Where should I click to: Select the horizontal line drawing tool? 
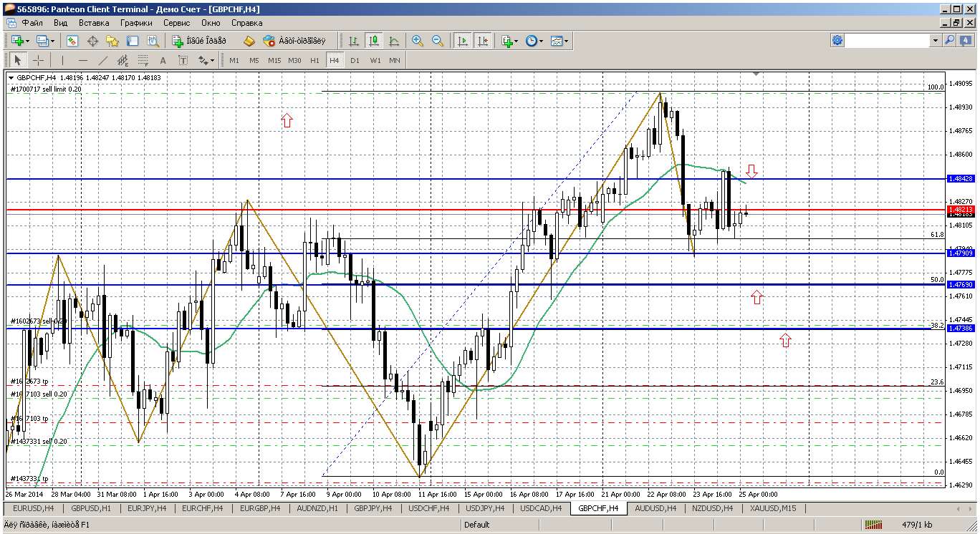tap(82, 60)
